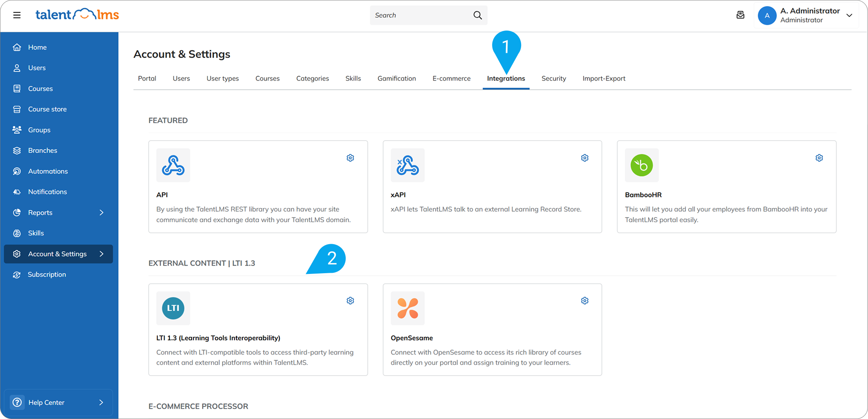The width and height of the screenshot is (868, 419).
Task: Click into the Search field
Action: click(419, 15)
